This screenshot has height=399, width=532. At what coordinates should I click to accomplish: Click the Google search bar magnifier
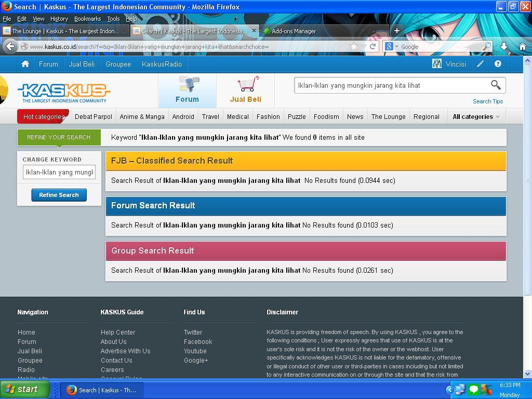point(486,46)
